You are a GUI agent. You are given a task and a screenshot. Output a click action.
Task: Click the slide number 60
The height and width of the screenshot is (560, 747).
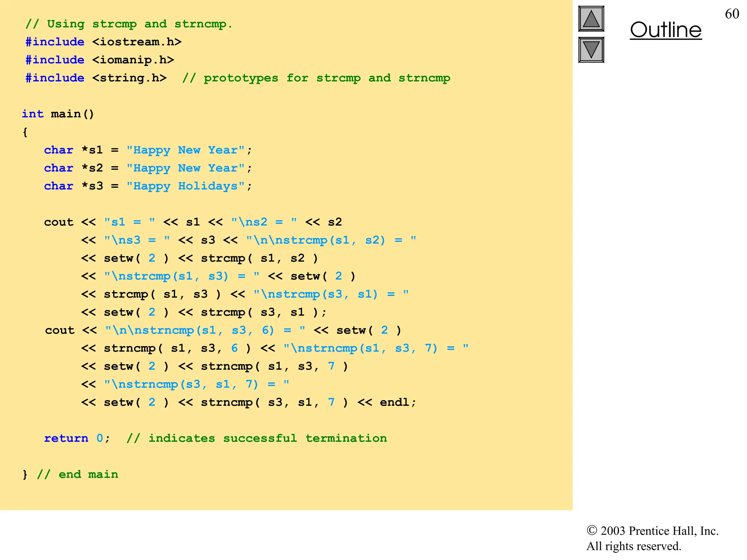coord(732,14)
